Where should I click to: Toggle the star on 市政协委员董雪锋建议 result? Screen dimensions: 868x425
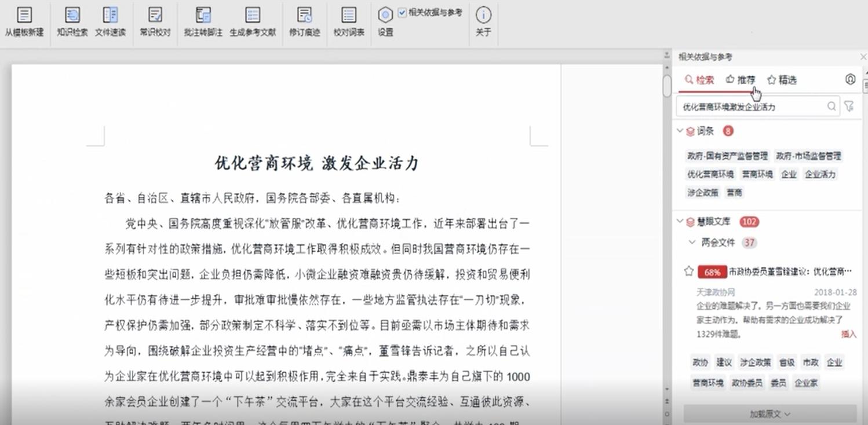click(x=688, y=271)
